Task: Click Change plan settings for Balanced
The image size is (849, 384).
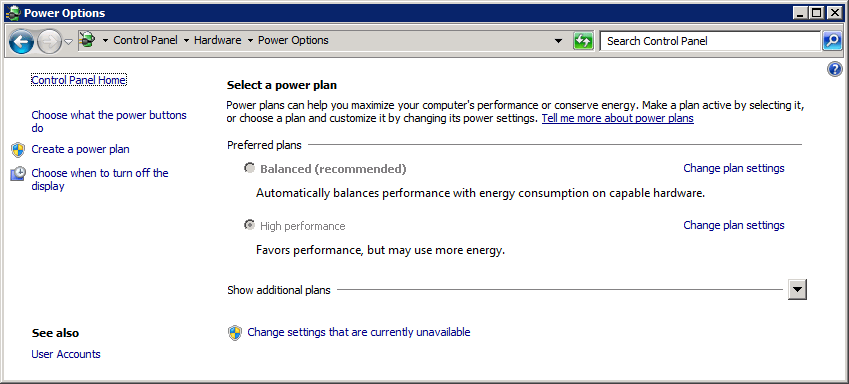Action: (x=734, y=168)
